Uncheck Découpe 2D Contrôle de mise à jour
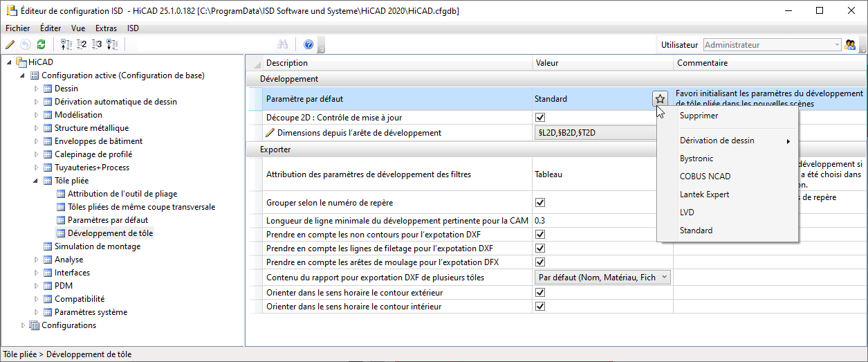 click(540, 117)
